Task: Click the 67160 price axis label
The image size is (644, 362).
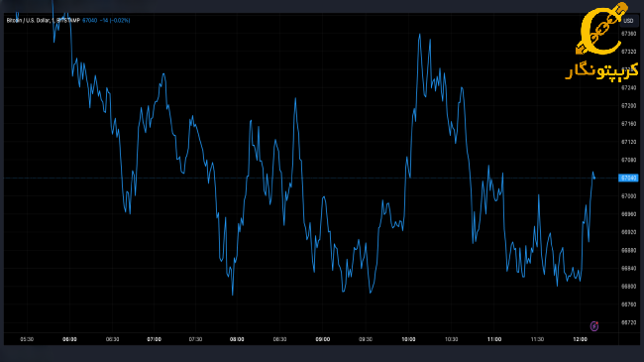Action: (x=629, y=124)
